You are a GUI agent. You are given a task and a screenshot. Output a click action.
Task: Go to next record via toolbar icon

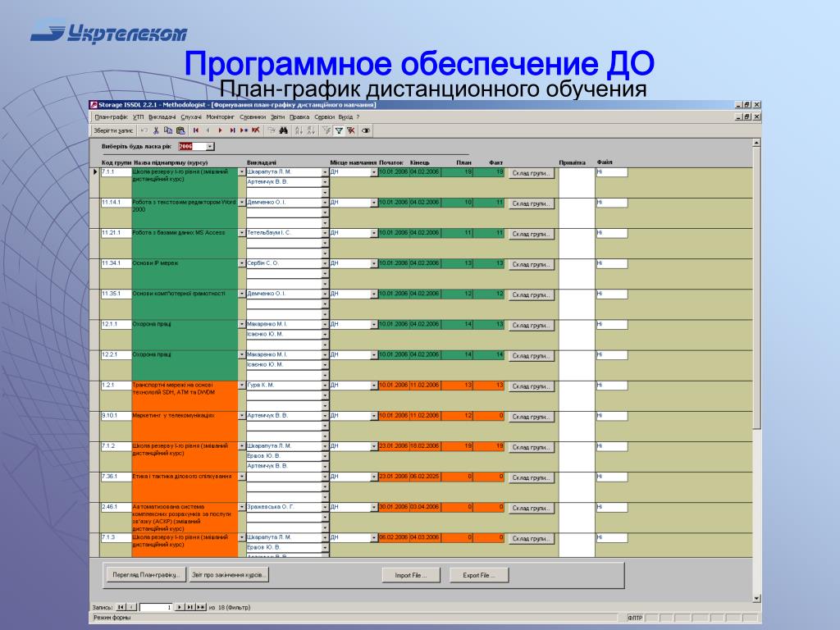point(220,130)
